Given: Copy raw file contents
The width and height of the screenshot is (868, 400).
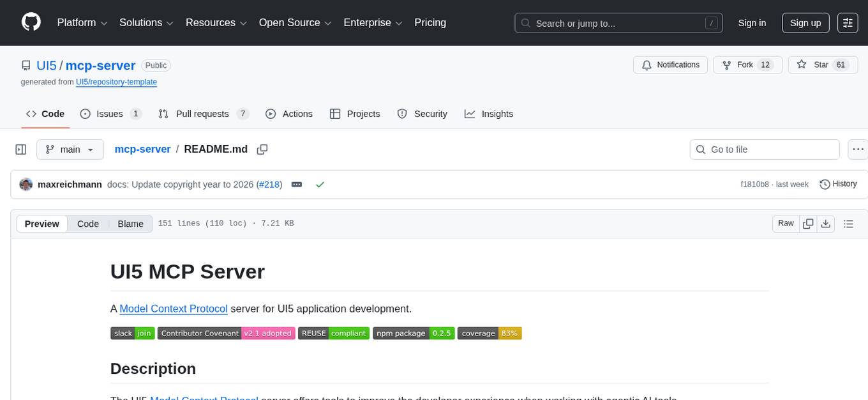Looking at the screenshot, I should (x=808, y=224).
